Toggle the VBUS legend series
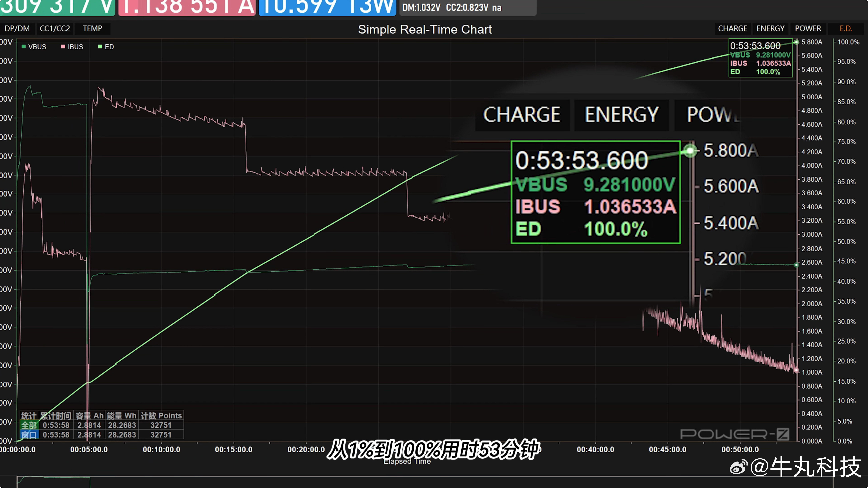Screen dimensions: 868x488 pyautogui.click(x=34, y=47)
